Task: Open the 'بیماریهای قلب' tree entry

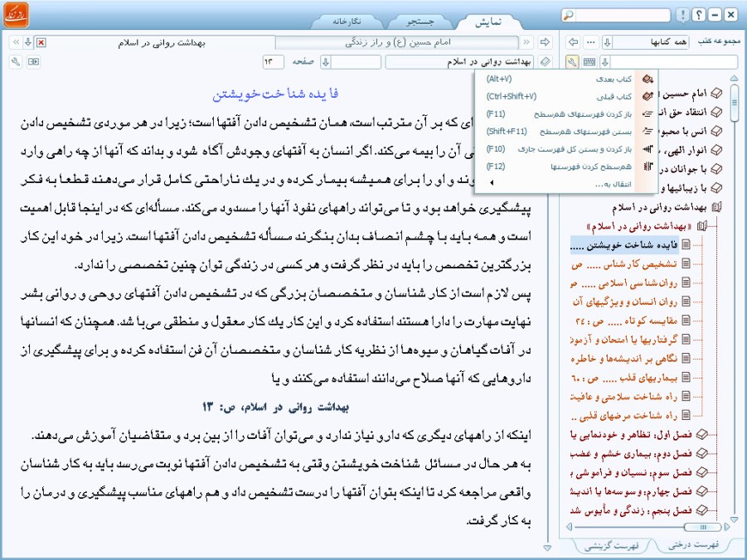Action: [x=624, y=378]
